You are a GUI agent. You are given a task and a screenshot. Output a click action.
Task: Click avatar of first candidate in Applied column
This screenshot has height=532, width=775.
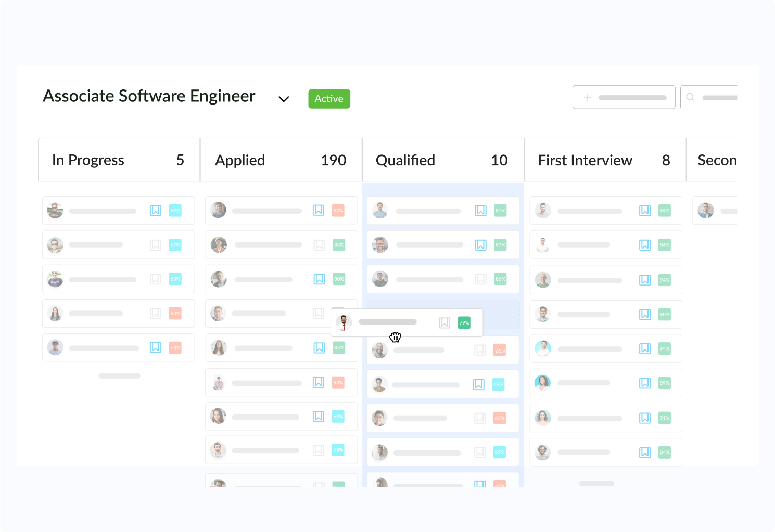coord(219,210)
